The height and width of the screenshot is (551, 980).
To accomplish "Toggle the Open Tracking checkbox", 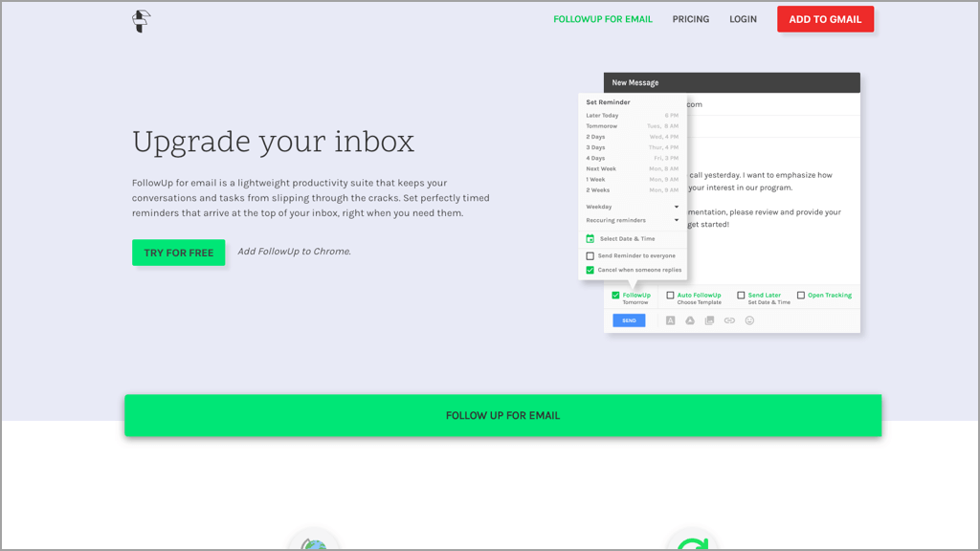I will 801,296.
